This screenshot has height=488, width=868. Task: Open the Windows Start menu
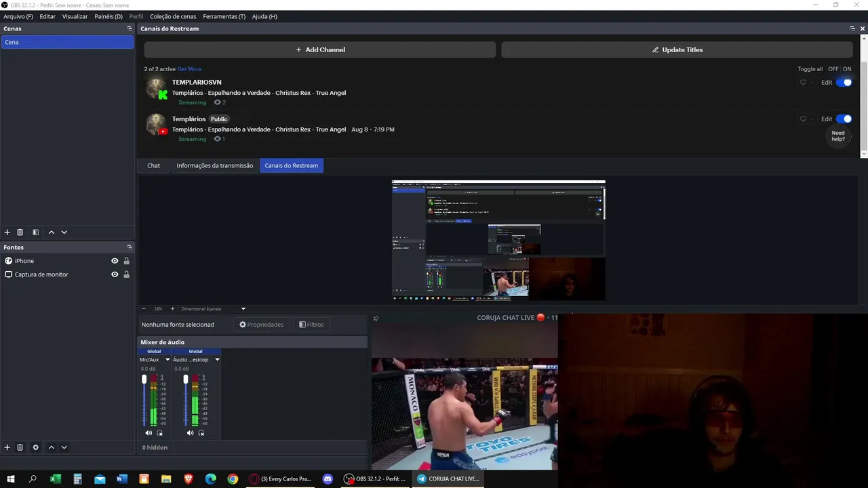click(x=11, y=479)
